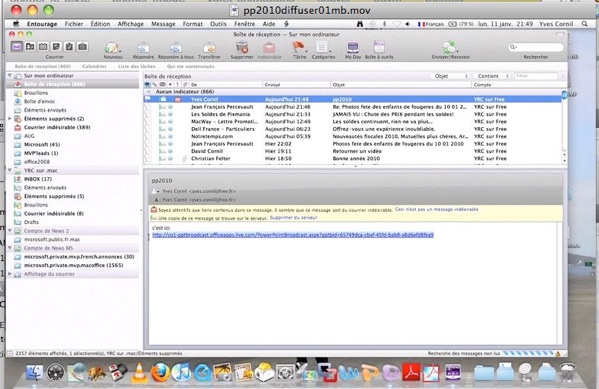Screen dimensions: 599x389
Task: Open the Boîte à outils toolbox icon
Action: pos(379,48)
